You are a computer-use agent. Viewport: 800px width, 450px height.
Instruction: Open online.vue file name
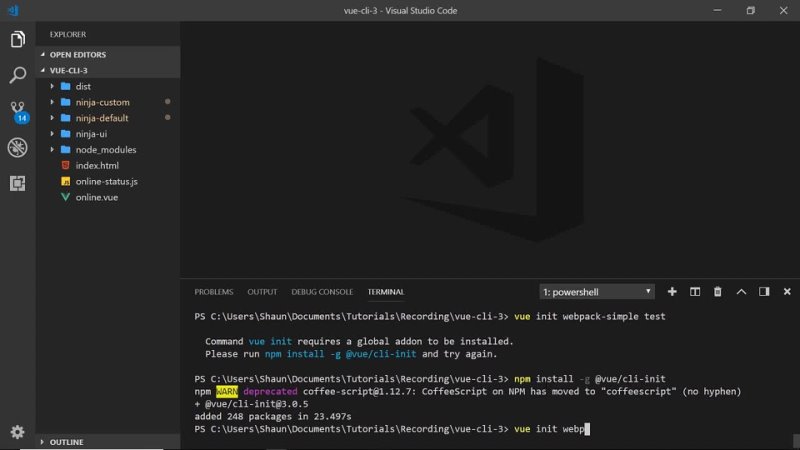(x=97, y=197)
